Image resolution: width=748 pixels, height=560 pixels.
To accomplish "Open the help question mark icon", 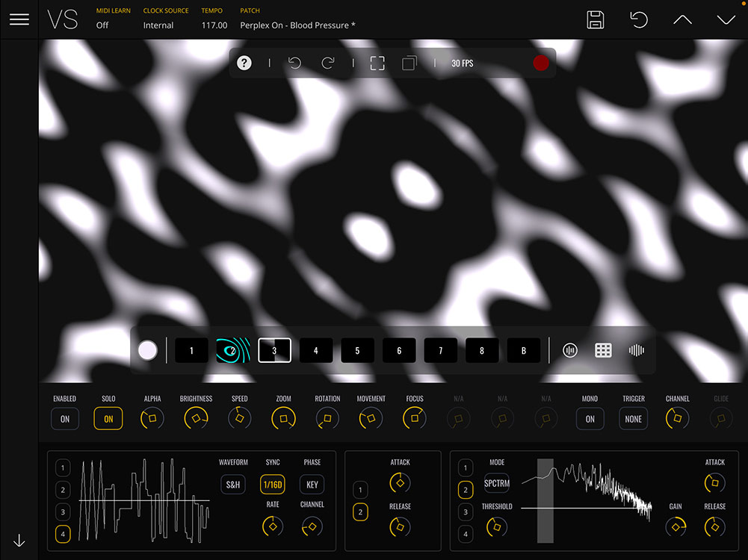I will [244, 63].
